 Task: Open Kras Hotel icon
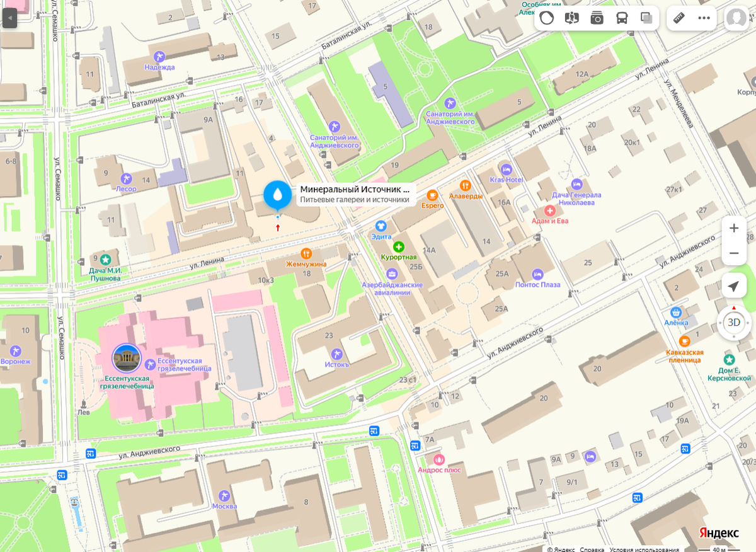click(x=506, y=169)
